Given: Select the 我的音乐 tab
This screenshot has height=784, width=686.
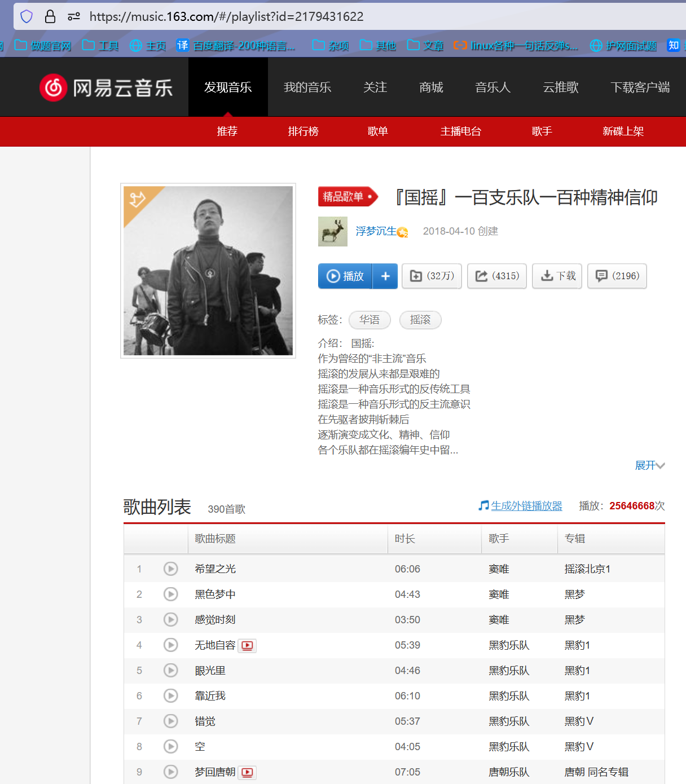Looking at the screenshot, I should point(307,87).
